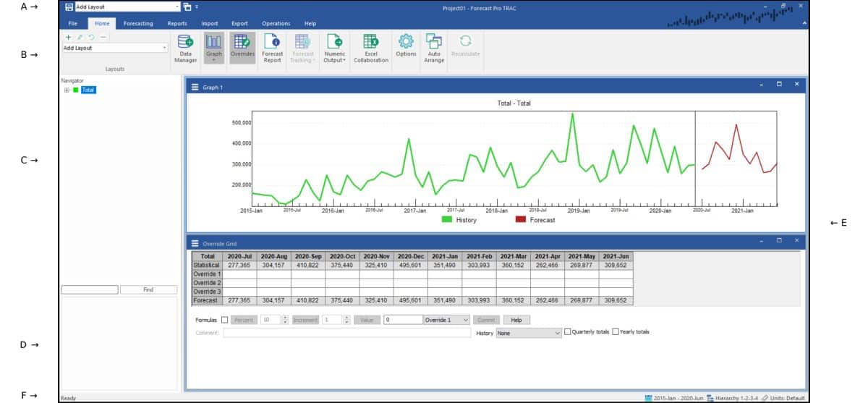The height and width of the screenshot is (403, 868).
Task: Click the green plus add layout icon
Action: (68, 37)
